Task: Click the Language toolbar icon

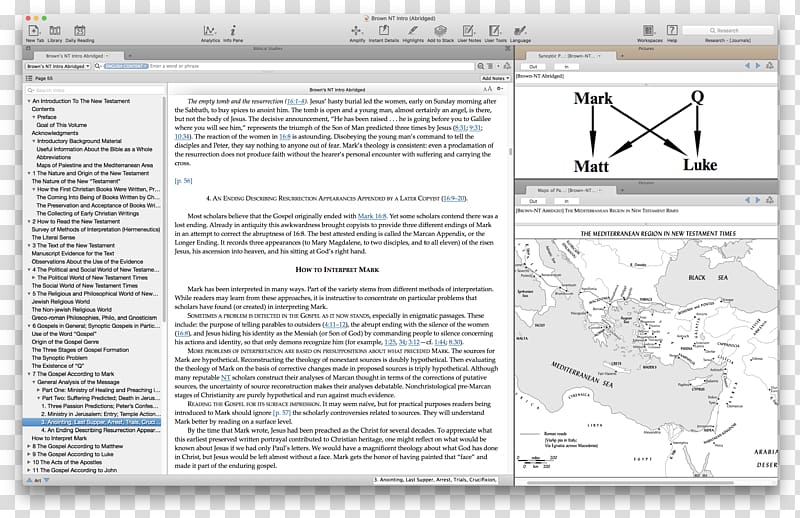Action: (520, 31)
